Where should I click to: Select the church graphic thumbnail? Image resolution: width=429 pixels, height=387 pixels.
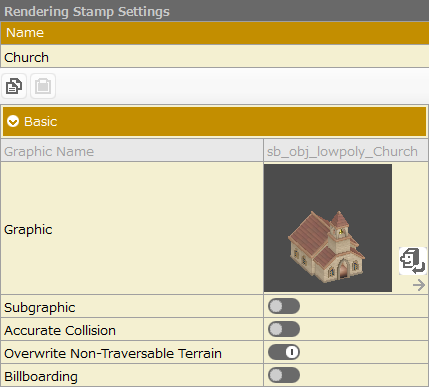click(x=328, y=228)
